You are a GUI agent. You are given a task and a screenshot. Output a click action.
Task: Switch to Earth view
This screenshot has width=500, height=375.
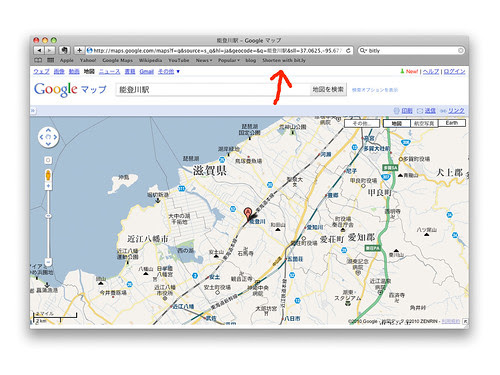pyautogui.click(x=452, y=123)
